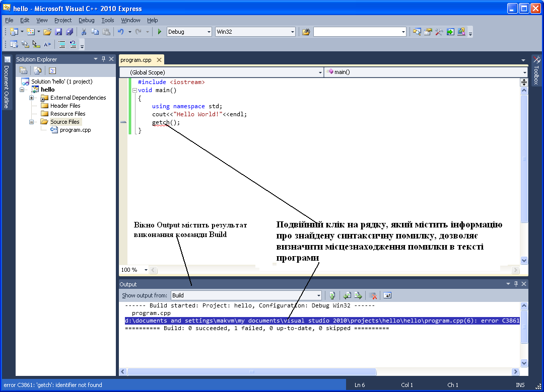The image size is (544, 392).
Task: Collapse the Source Files folder node
Action: [x=31, y=122]
